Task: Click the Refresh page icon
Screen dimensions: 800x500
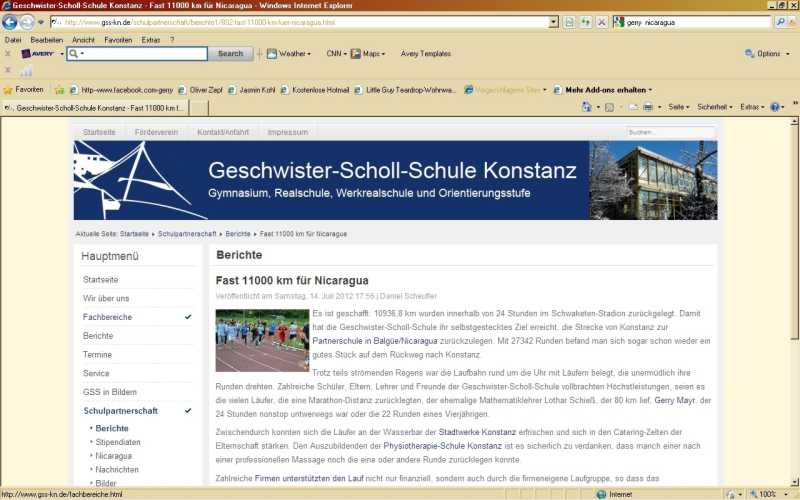Action: tap(586, 22)
